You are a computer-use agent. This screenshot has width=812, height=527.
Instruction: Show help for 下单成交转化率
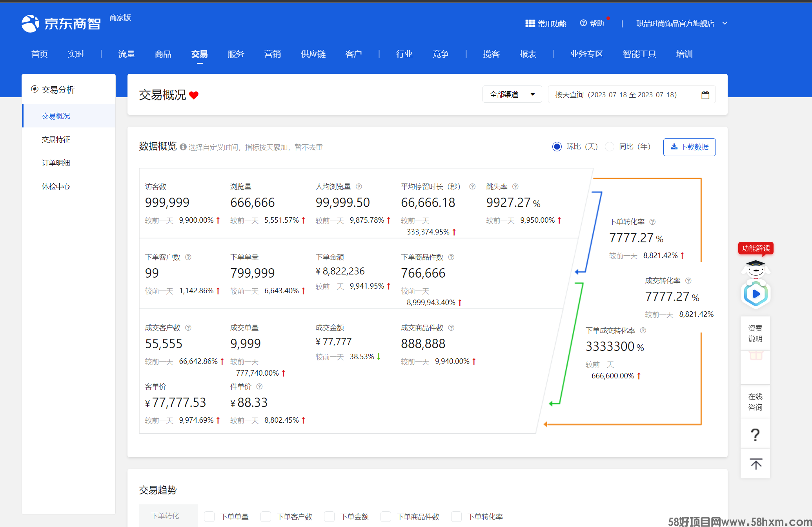click(643, 331)
